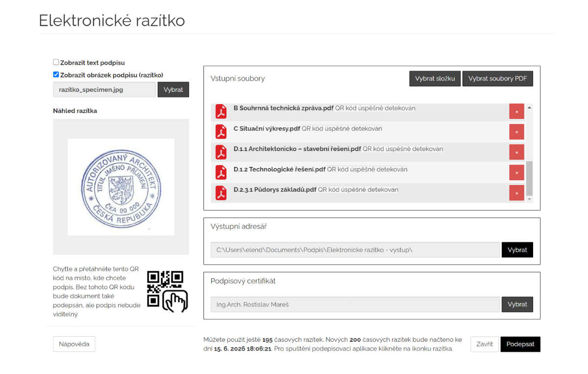The height and width of the screenshot is (374, 588).
Task: Click the file list scrollbar thumb
Action: click(x=529, y=179)
